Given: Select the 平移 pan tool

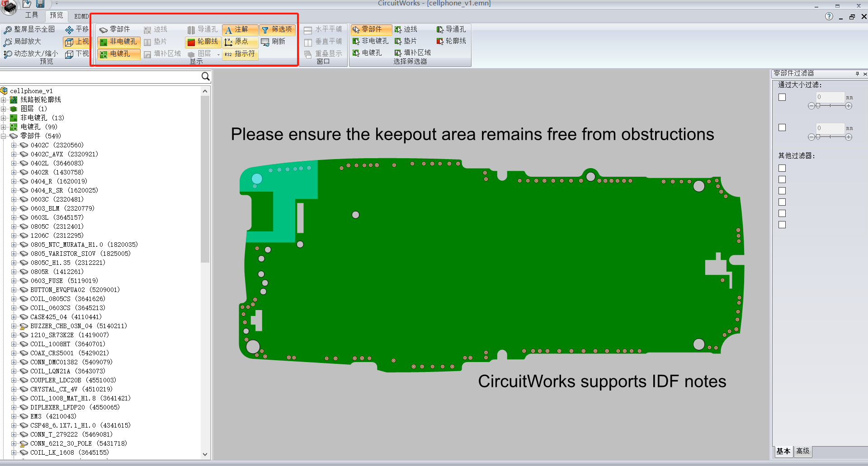Looking at the screenshot, I should 77,29.
